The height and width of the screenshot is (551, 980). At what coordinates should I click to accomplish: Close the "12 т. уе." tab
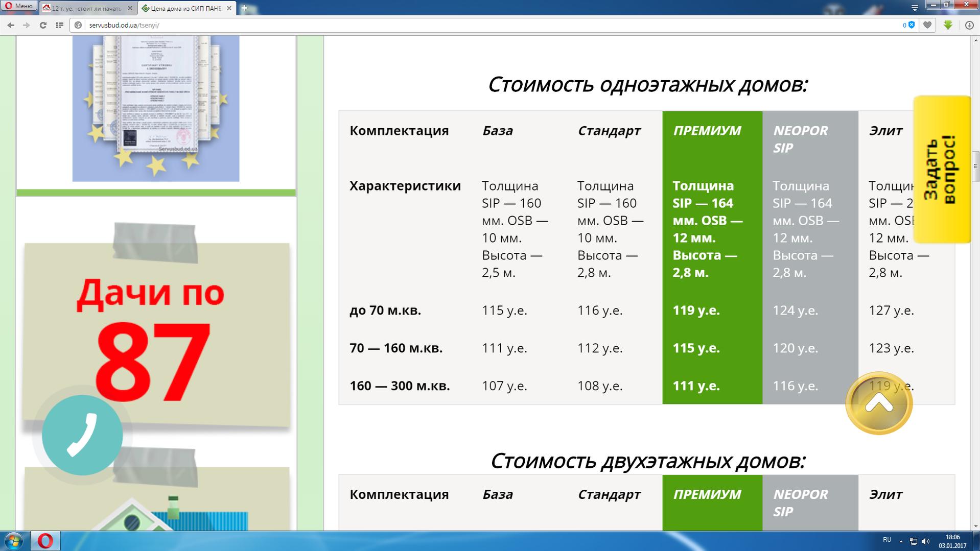click(x=130, y=8)
